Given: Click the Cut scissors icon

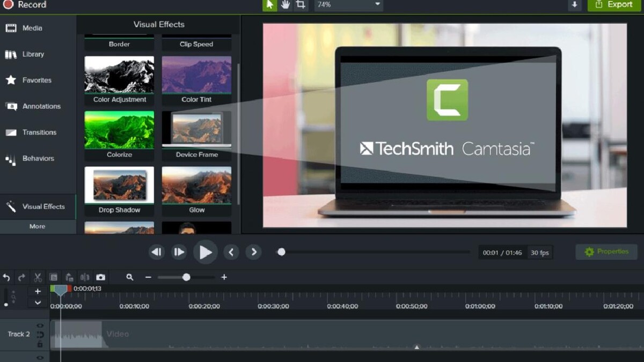Looking at the screenshot, I should coord(38,277).
